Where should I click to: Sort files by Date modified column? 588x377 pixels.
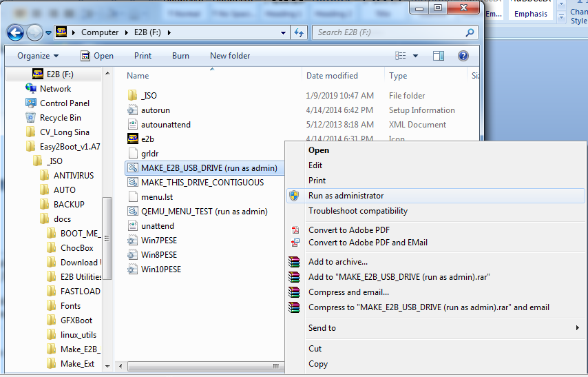332,76
